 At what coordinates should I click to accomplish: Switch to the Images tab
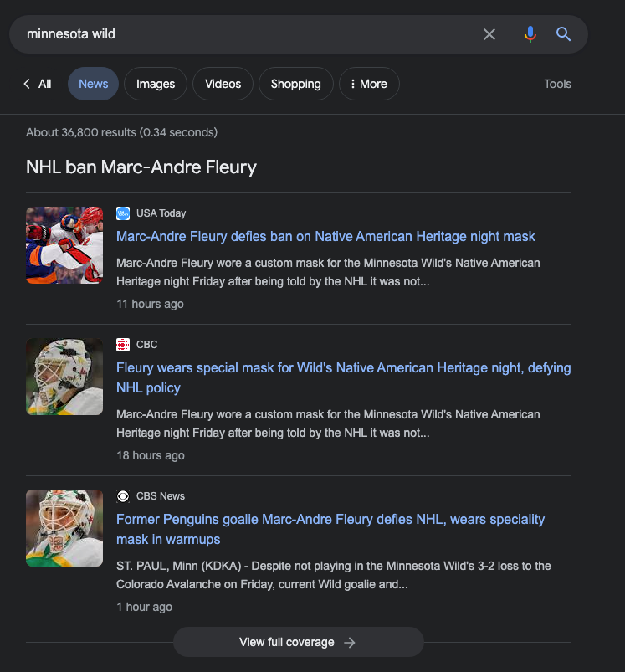[x=156, y=84]
